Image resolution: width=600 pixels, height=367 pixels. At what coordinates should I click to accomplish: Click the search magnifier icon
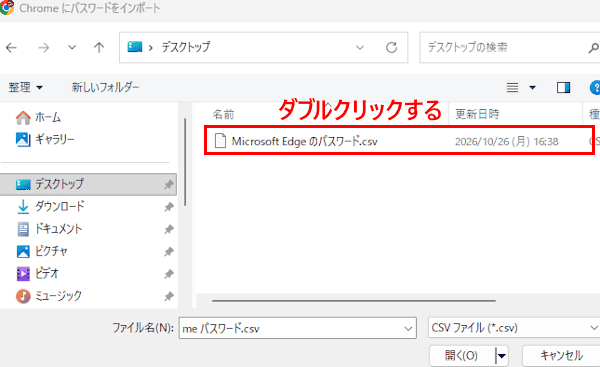pos(593,48)
